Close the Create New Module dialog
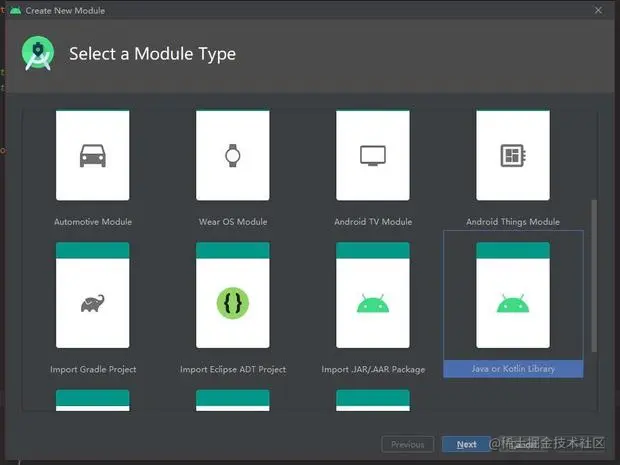 598,10
